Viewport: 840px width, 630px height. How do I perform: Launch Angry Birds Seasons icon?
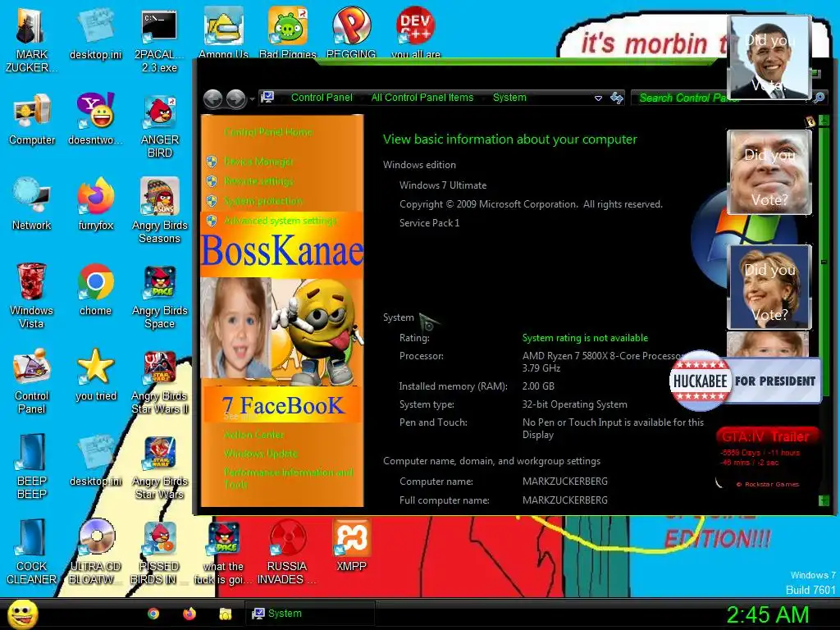click(159, 211)
